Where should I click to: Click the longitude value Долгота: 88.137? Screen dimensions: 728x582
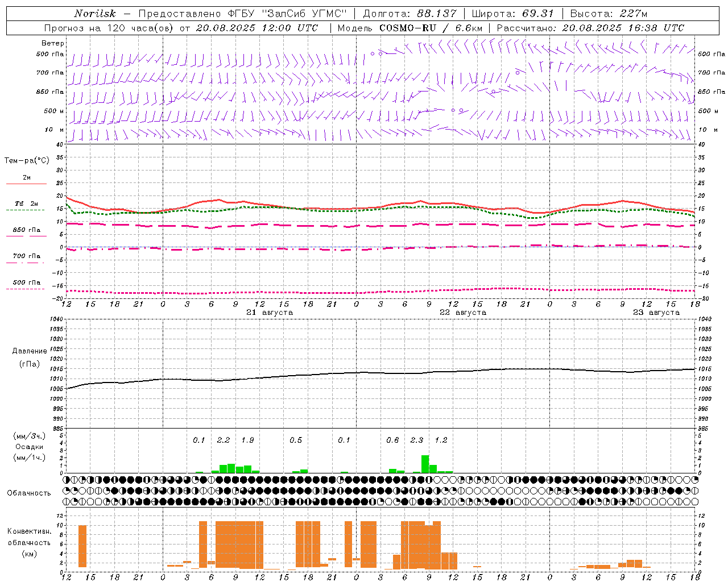pos(409,14)
